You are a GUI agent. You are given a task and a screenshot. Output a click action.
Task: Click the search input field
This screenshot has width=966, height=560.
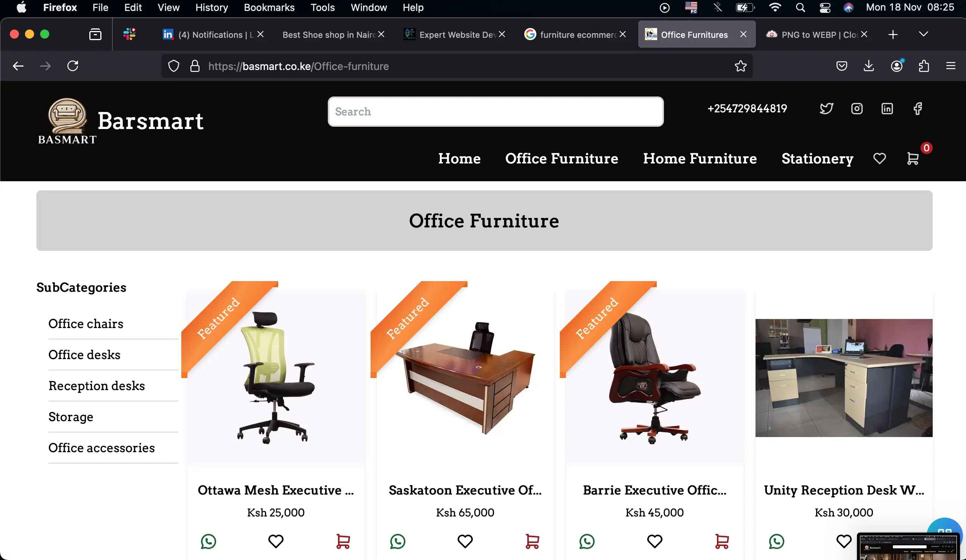pyautogui.click(x=495, y=111)
